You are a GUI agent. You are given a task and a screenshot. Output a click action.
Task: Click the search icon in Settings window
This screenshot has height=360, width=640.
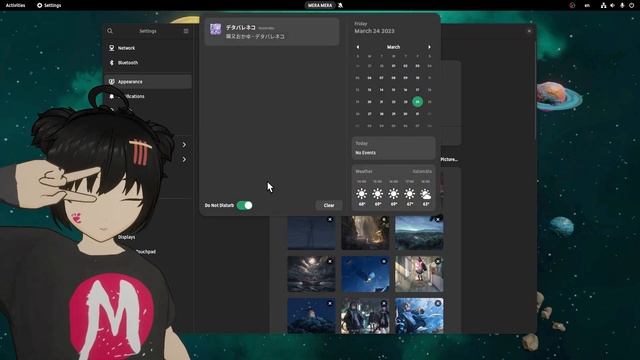110,31
